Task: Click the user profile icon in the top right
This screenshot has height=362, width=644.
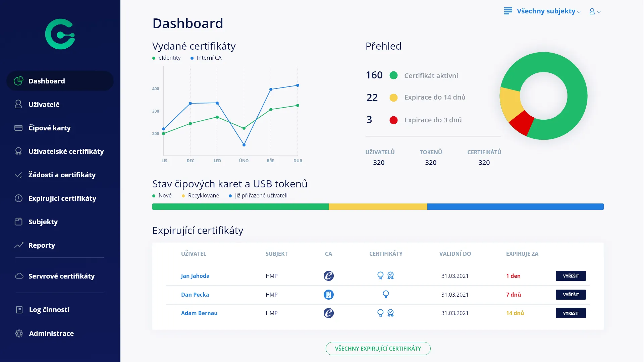Action: tap(591, 11)
